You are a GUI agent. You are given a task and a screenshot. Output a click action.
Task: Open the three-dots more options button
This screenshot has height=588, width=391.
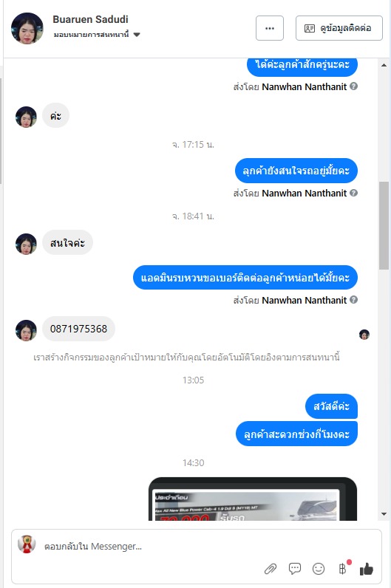pos(270,28)
